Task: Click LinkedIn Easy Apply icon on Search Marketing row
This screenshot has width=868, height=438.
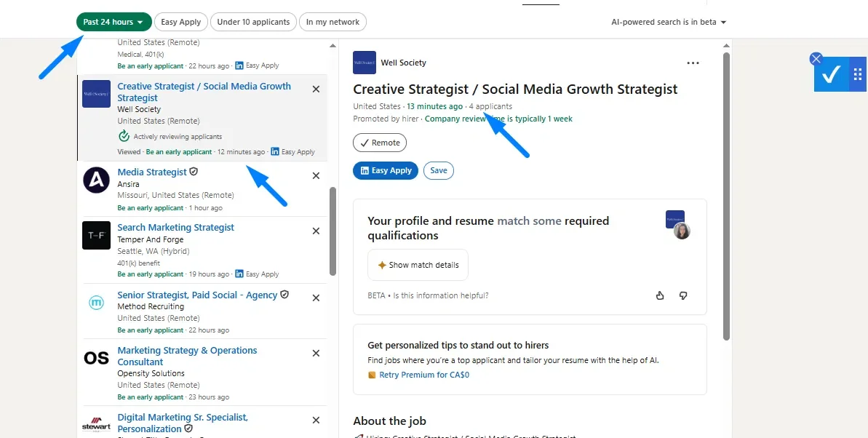Action: click(239, 274)
